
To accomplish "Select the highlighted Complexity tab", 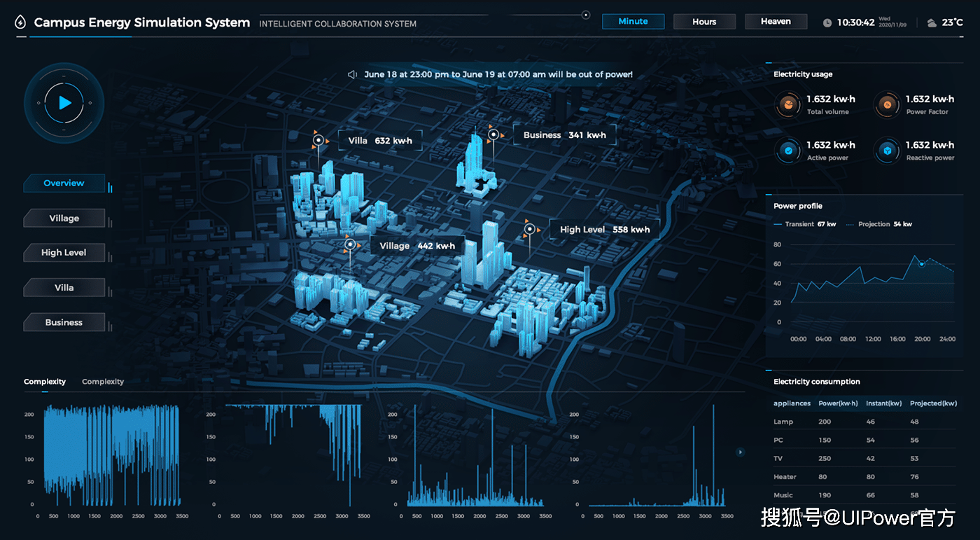I will (45, 382).
